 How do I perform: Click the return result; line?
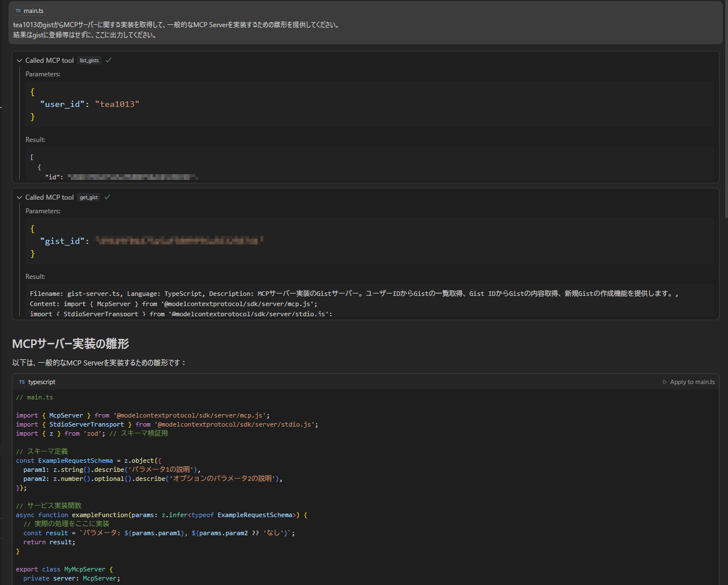(49, 542)
